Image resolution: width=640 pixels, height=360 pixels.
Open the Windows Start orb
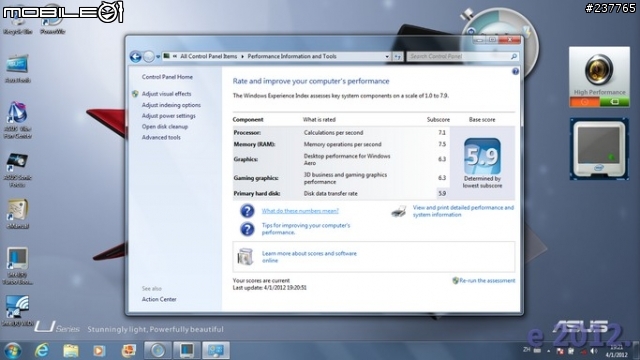pyautogui.click(x=13, y=350)
